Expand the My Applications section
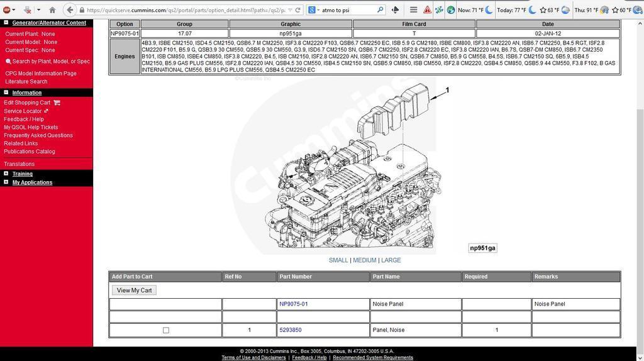Viewport: 644px width, 361px height. tap(6, 182)
